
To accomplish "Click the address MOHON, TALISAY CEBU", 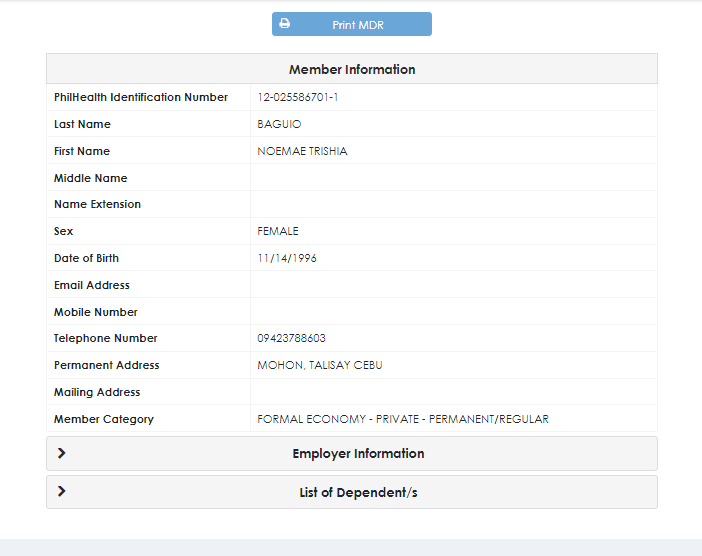I will [x=320, y=366].
